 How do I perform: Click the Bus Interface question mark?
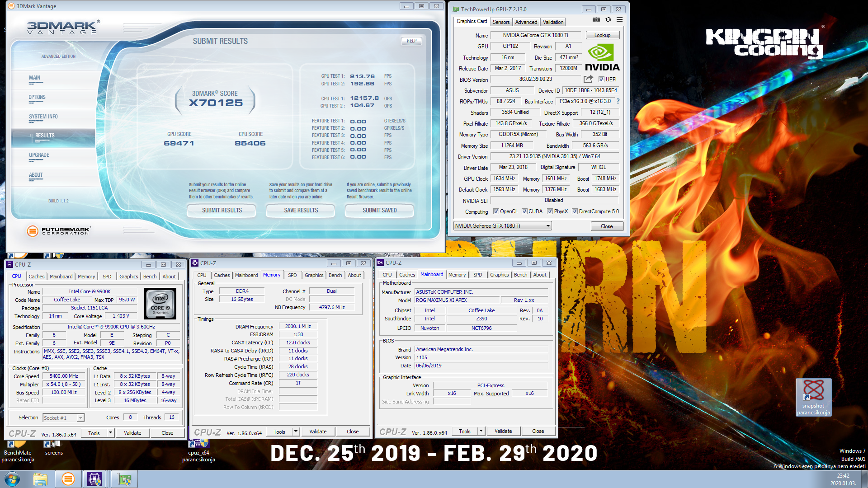[618, 101]
